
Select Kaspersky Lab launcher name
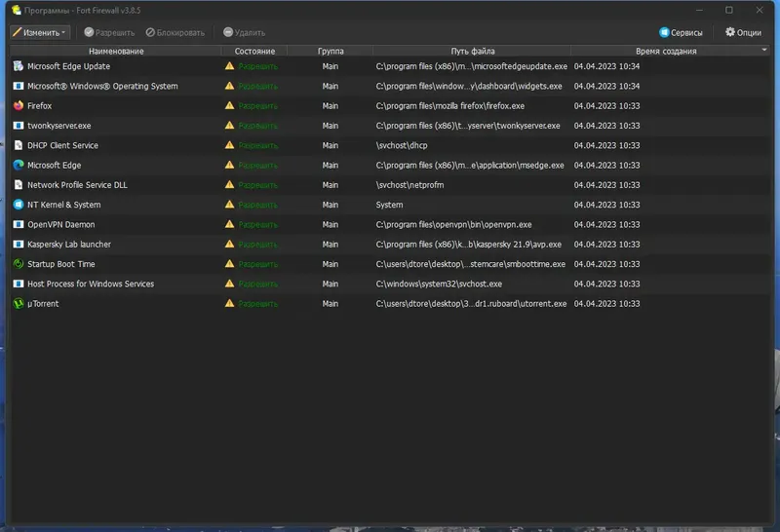tap(69, 245)
